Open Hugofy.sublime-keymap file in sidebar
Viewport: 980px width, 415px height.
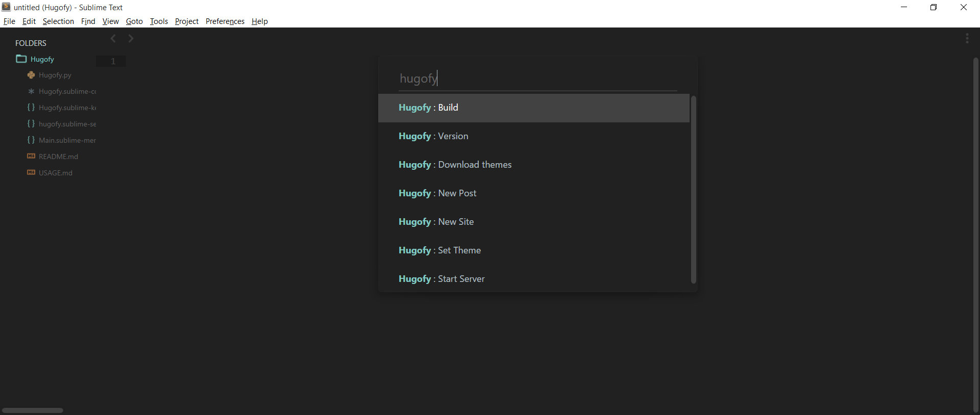pos(67,108)
